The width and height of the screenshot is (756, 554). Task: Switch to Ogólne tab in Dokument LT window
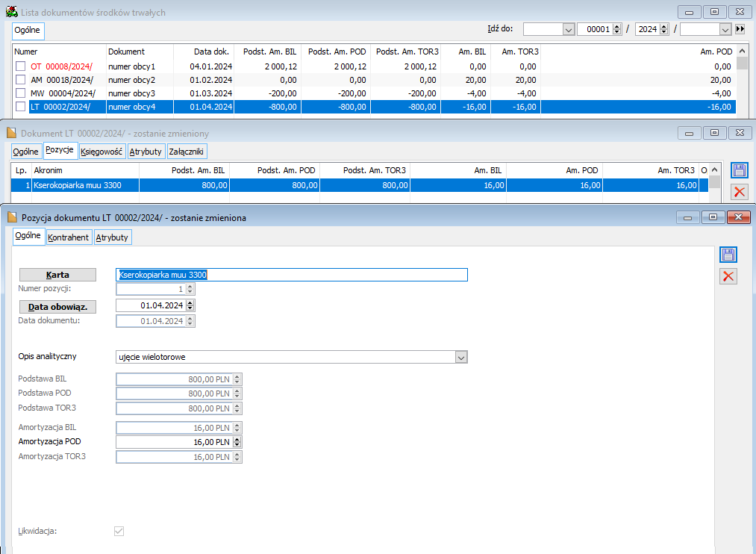point(25,152)
